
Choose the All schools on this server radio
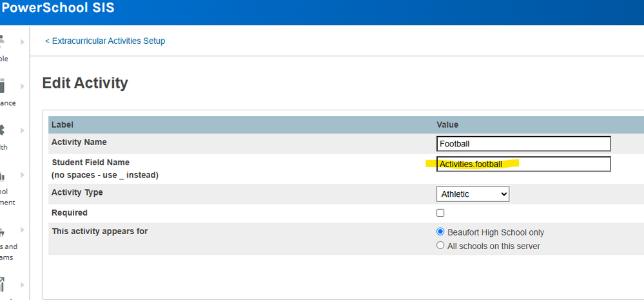pos(440,245)
